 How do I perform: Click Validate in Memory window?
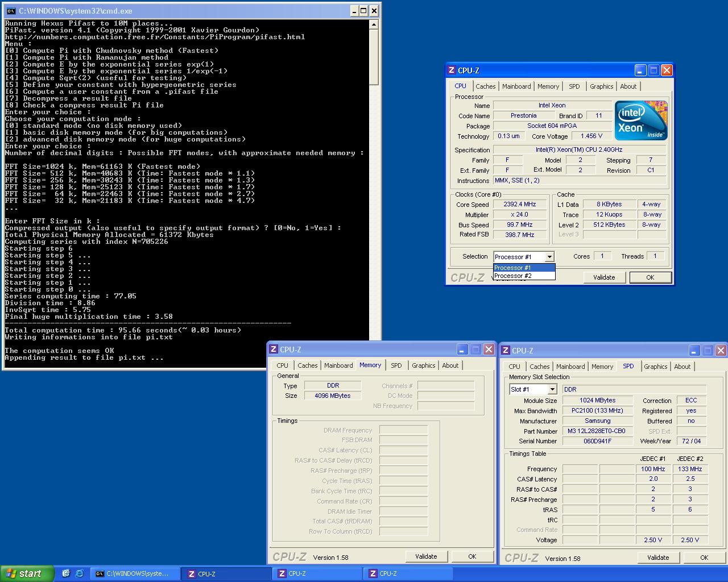tap(426, 556)
